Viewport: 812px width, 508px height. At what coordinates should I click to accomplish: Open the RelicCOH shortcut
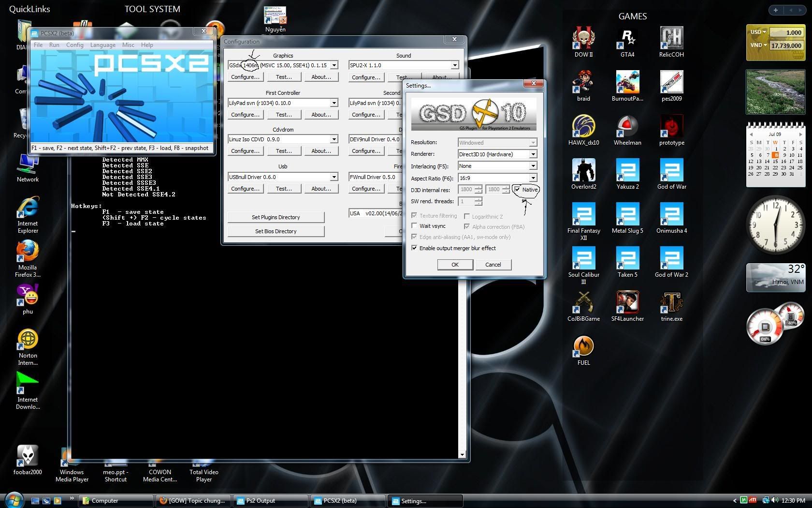pos(671,42)
